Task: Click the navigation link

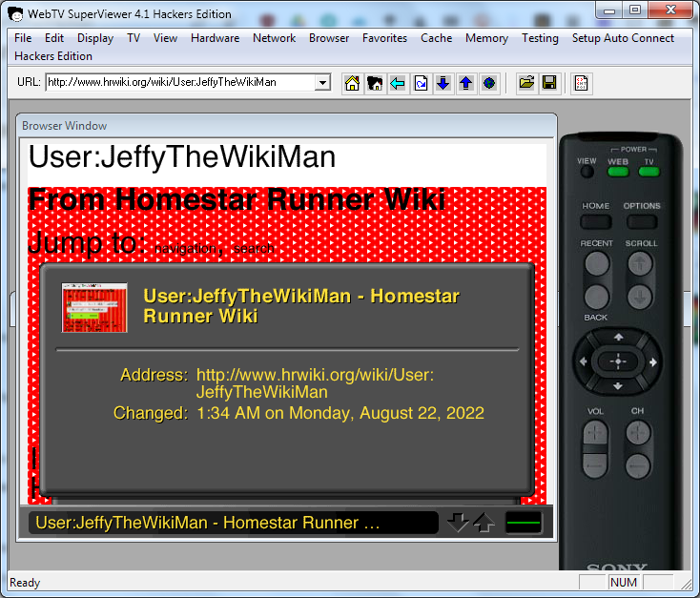Action: [185, 248]
